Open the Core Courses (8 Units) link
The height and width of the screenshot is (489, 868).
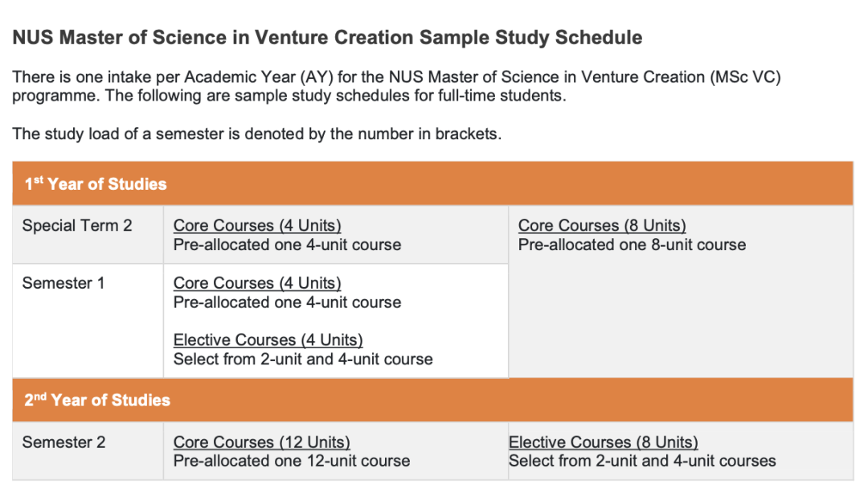[x=602, y=226]
